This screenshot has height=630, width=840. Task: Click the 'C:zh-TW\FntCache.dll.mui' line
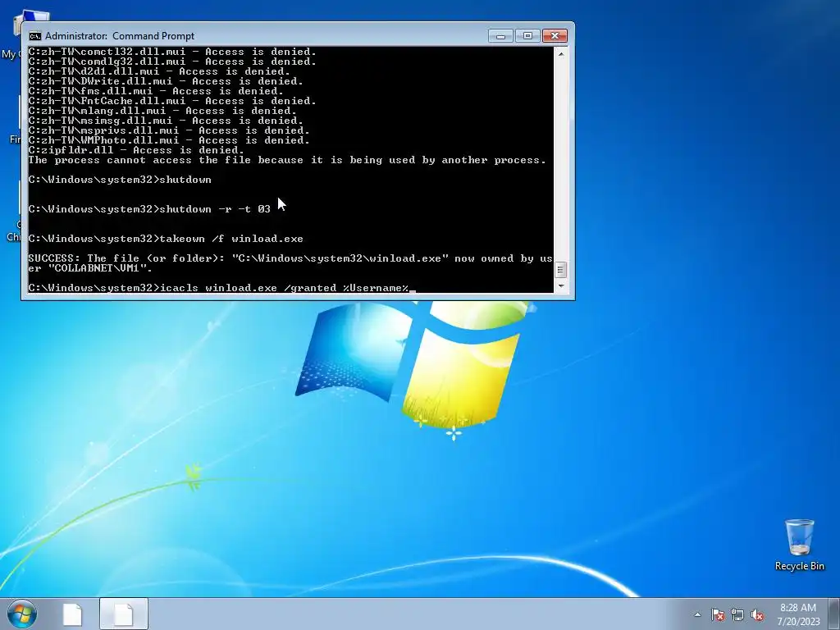pos(172,101)
